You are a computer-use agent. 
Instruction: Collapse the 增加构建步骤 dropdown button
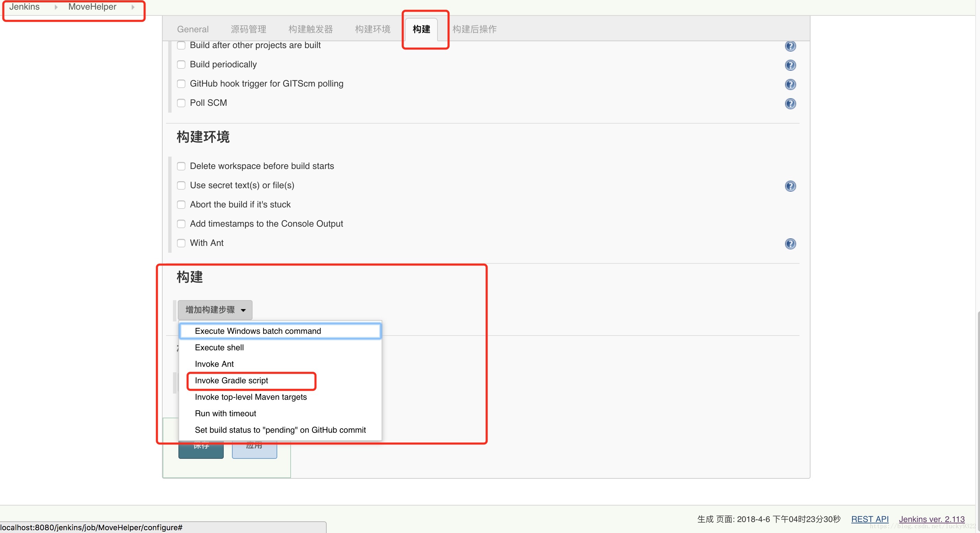coord(215,310)
